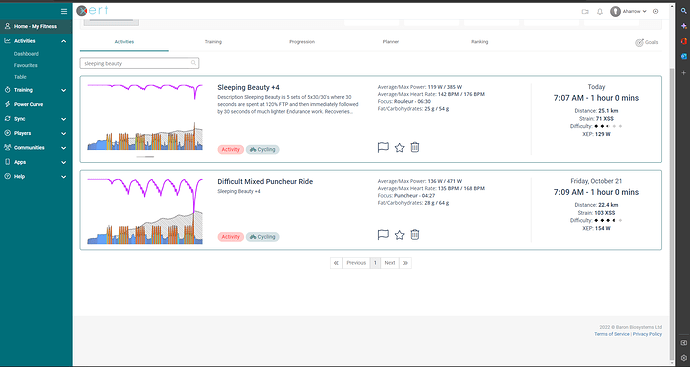Click the sleeping beauty search field
Image resolution: width=690 pixels, height=367 pixels.
(x=139, y=63)
